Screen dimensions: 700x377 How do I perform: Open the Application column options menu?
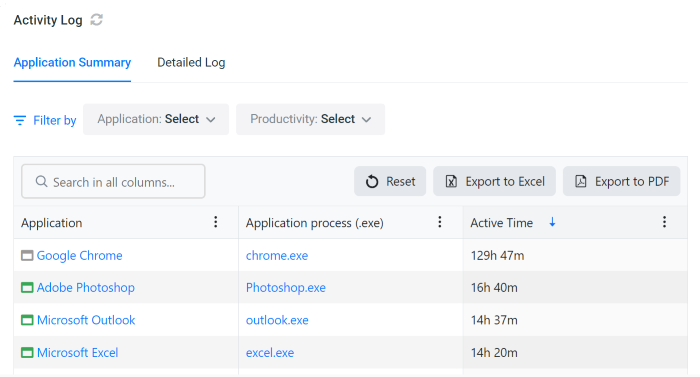(x=216, y=222)
